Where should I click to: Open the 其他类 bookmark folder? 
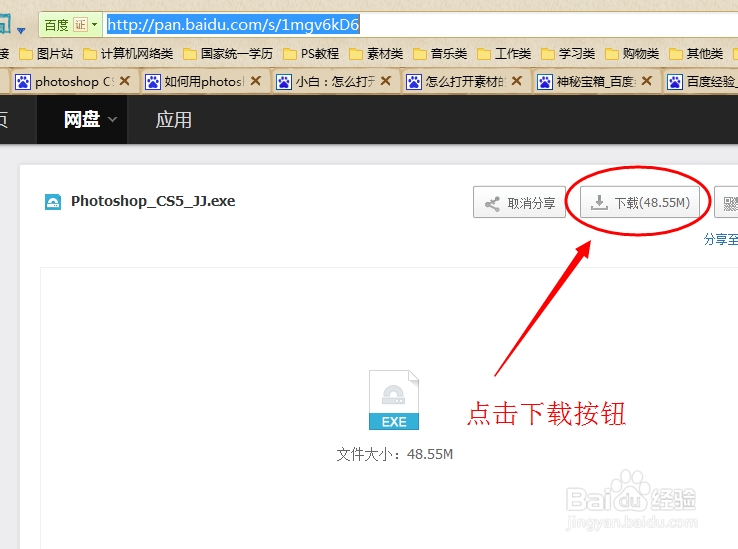(696, 54)
